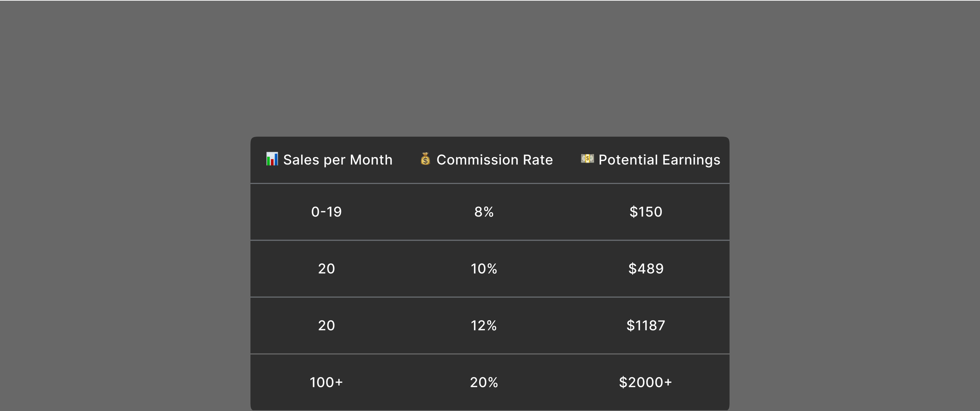The image size is (980, 411).
Task: Click the 20 sales cell beside 10%
Action: click(326, 269)
